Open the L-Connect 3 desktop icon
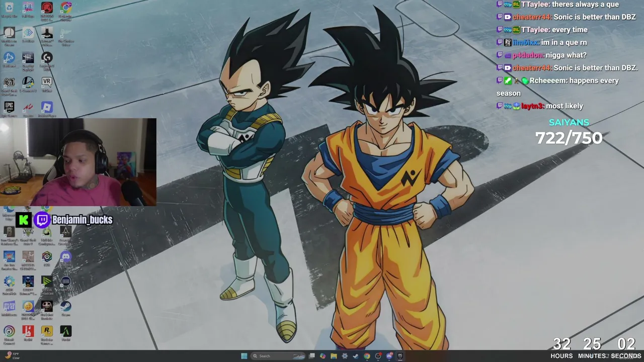 coord(28,84)
